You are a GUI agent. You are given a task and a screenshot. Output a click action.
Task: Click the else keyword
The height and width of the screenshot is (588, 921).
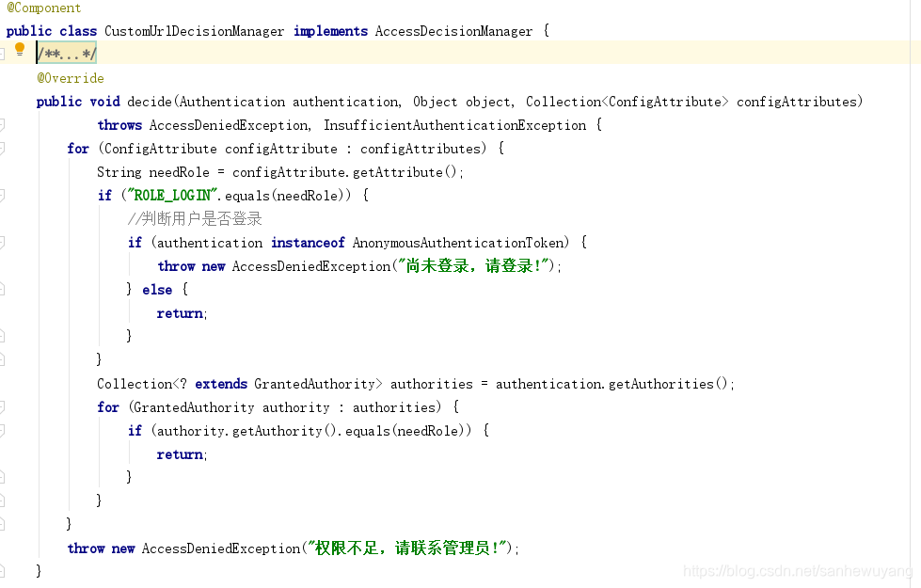coord(157,290)
